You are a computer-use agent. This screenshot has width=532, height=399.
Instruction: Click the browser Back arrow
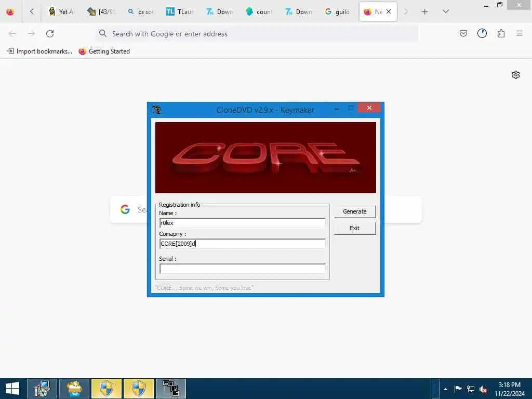(12, 34)
